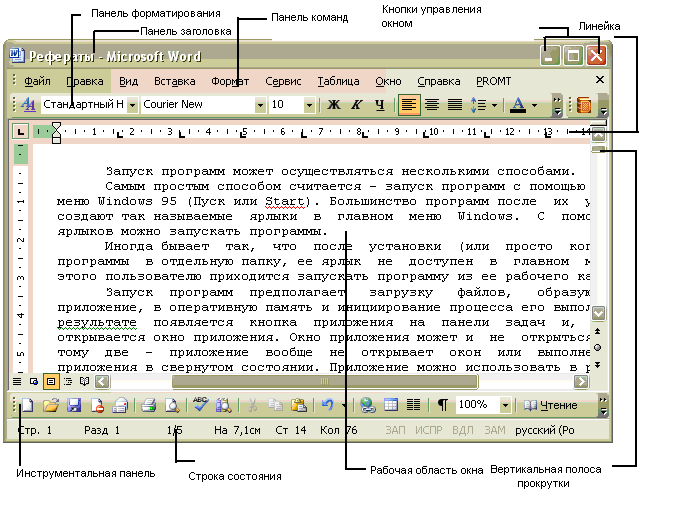Create a New blank document icon
The image size is (686, 509).
pos(27,405)
